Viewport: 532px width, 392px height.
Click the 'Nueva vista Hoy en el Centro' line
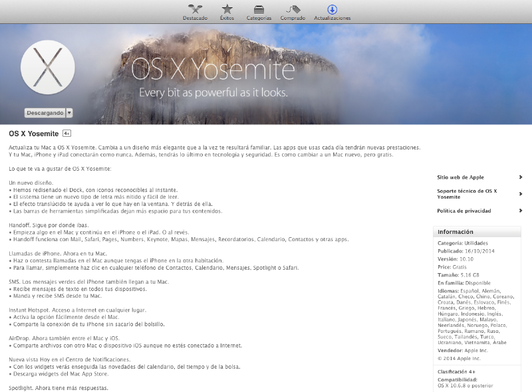point(70,359)
